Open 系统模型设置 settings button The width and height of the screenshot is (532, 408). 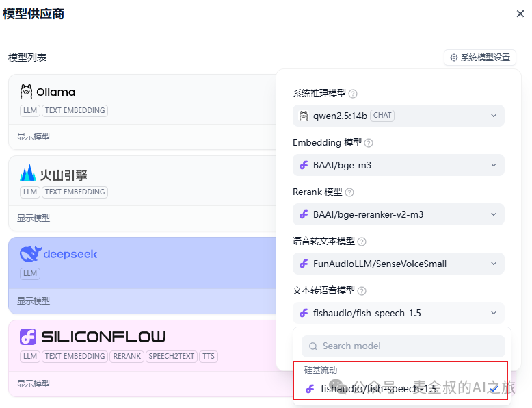click(x=480, y=58)
